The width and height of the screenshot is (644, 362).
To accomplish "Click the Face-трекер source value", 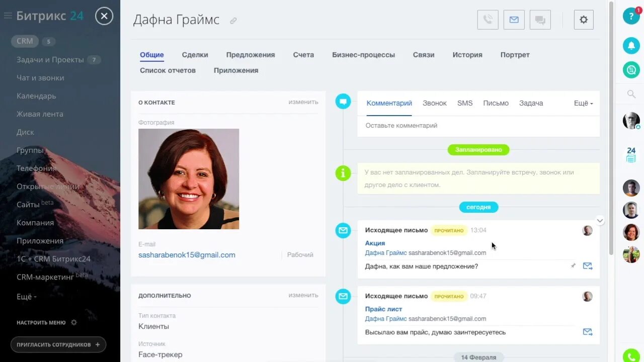I will coord(160,354).
